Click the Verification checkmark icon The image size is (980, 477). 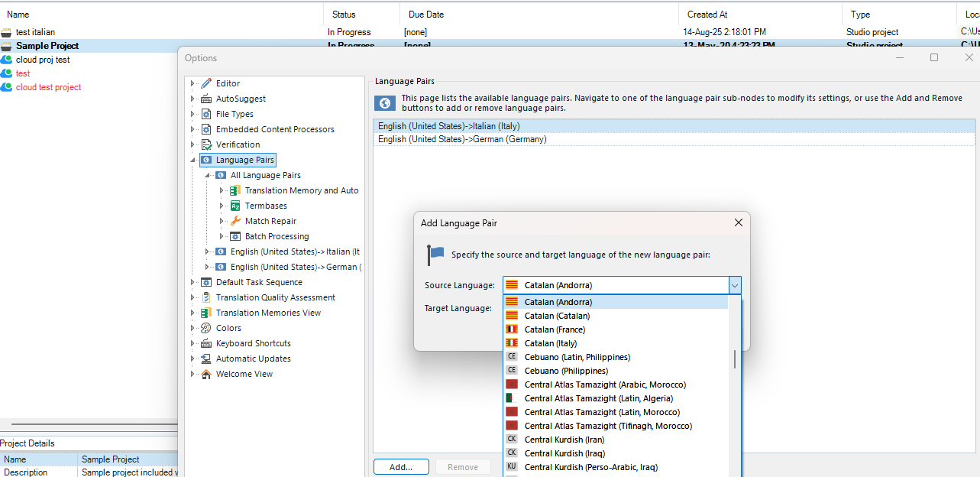[206, 144]
